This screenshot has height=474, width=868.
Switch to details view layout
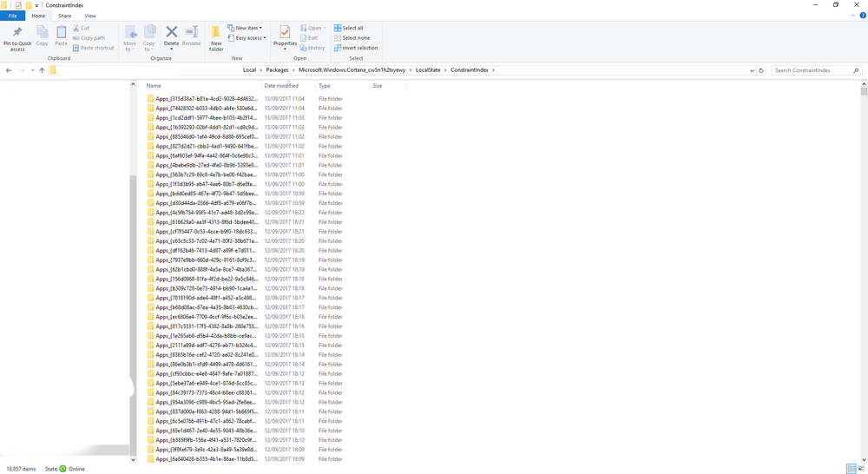852,469
